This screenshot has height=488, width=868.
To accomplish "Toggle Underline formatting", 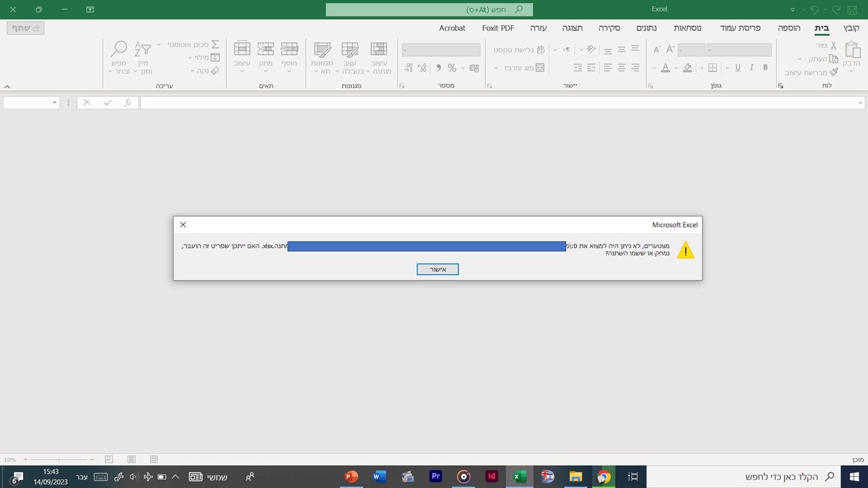I will [x=737, y=68].
